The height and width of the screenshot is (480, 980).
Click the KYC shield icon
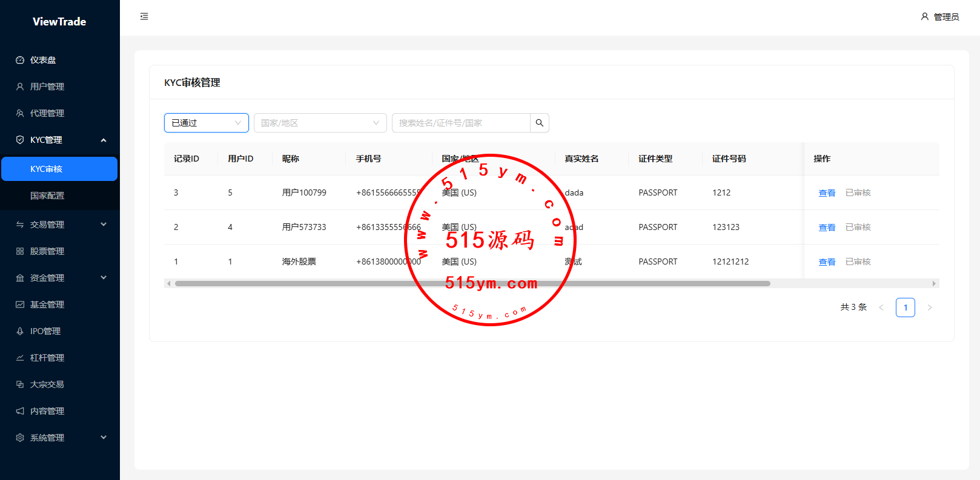pos(20,140)
